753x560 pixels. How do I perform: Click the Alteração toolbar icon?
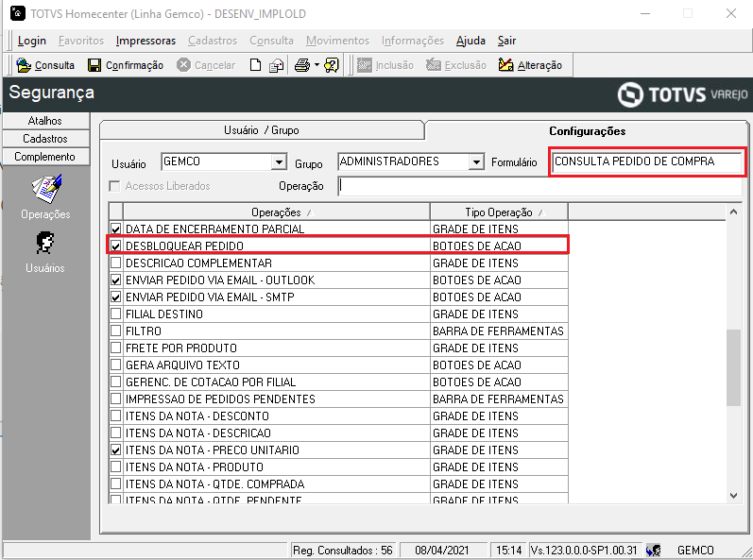(x=505, y=65)
